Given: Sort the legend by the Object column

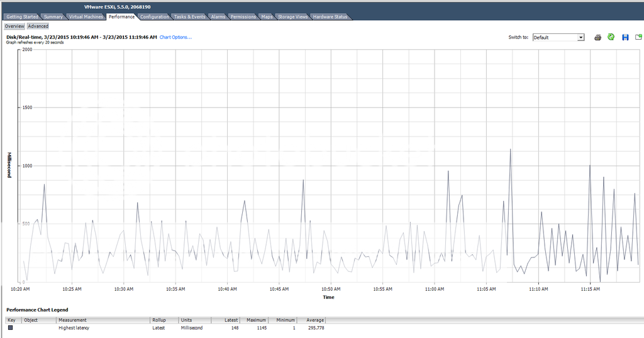Looking at the screenshot, I should point(39,320).
